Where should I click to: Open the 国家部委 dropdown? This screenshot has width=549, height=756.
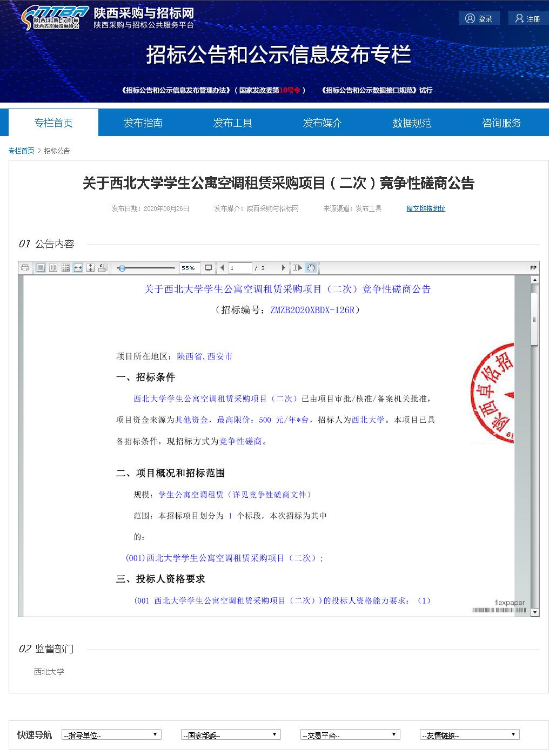click(231, 735)
